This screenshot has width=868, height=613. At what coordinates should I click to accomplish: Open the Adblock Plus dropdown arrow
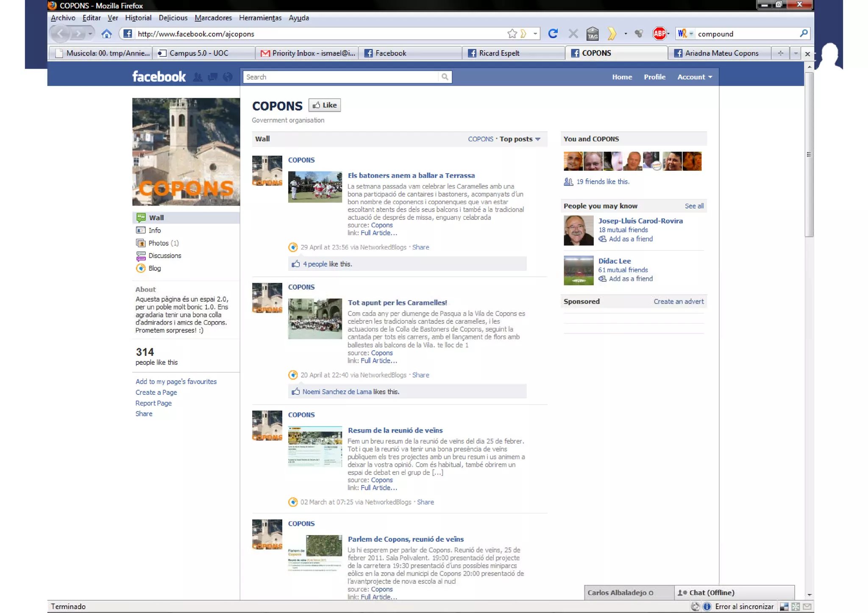tap(668, 33)
